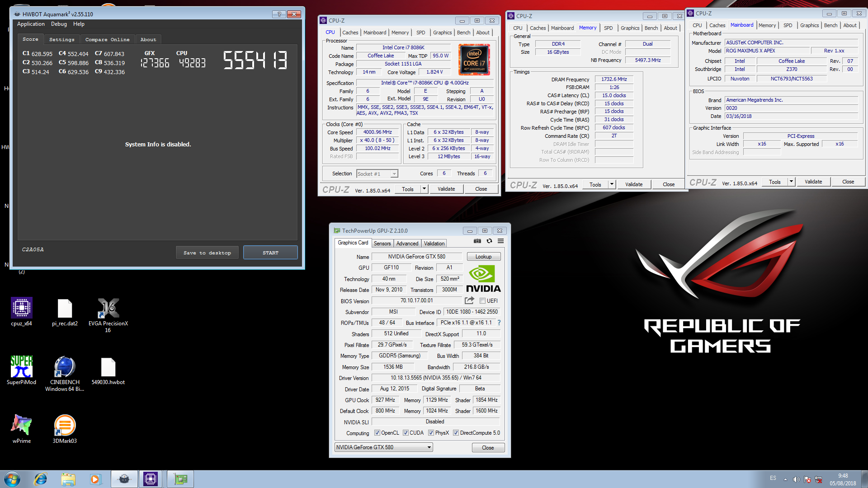
Task: Open the EVGA PrecisionX 16 shortcut
Action: 108,315
